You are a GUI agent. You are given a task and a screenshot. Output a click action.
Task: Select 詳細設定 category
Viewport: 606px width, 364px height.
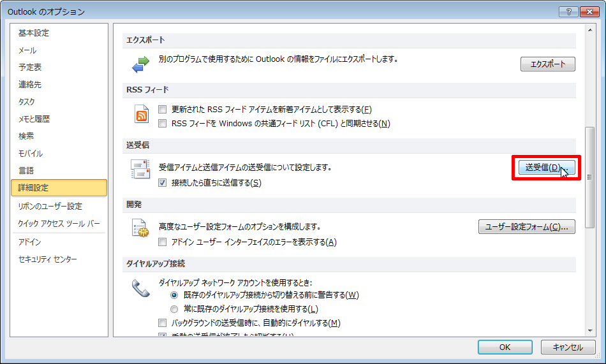pos(59,188)
